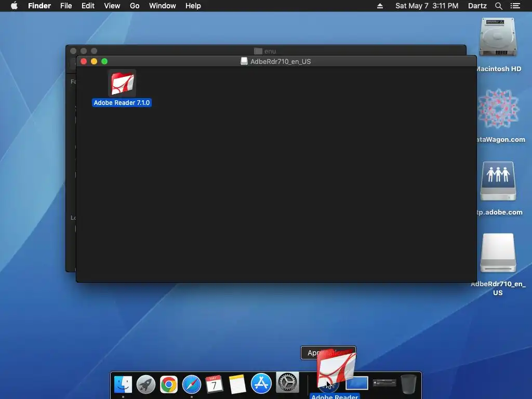Viewport: 532px width, 399px height.
Task: Select the ftp.adobe.com server volume icon
Action: tap(498, 181)
